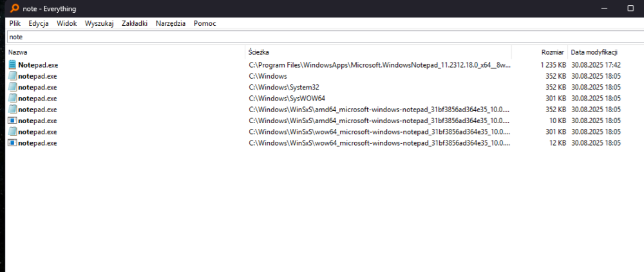Click icon of Notepad.exe in WindowsApps folder
Viewport: 644px width, 272px height.
point(13,65)
